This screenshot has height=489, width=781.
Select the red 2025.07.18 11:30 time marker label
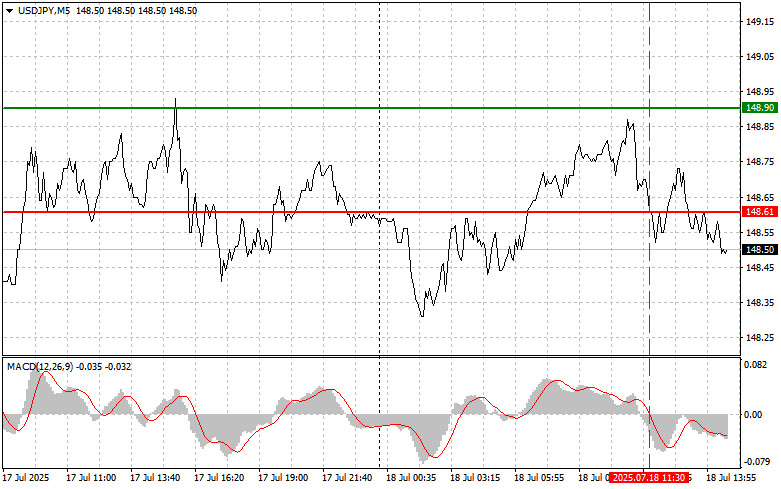(x=648, y=478)
